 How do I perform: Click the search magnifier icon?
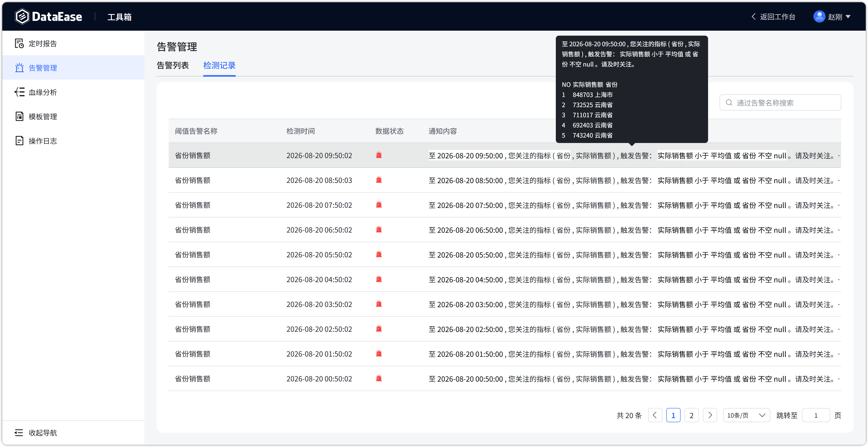point(729,103)
